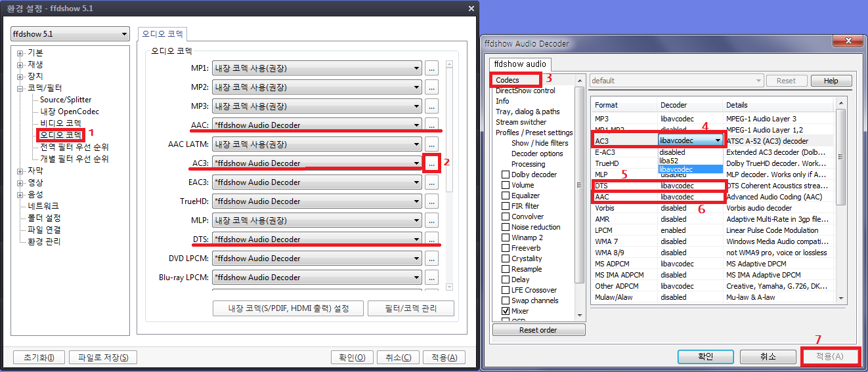Click the 필터/코덱 관리 button
The width and height of the screenshot is (868, 372).
410,308
